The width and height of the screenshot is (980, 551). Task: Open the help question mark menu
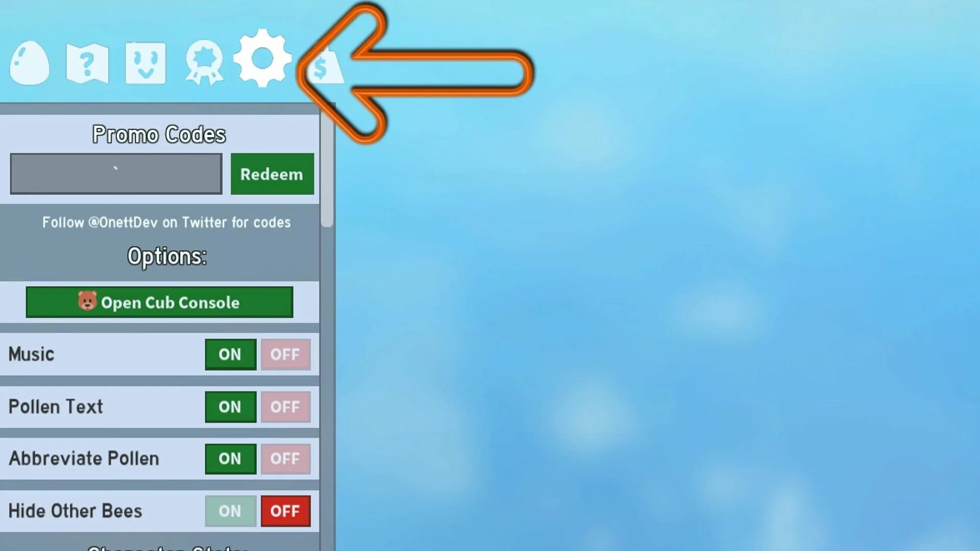pyautogui.click(x=87, y=63)
